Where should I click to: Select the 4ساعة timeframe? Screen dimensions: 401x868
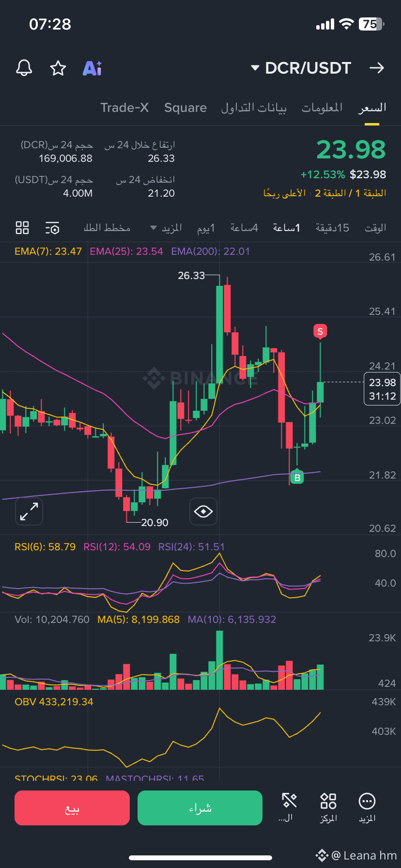coord(244,228)
